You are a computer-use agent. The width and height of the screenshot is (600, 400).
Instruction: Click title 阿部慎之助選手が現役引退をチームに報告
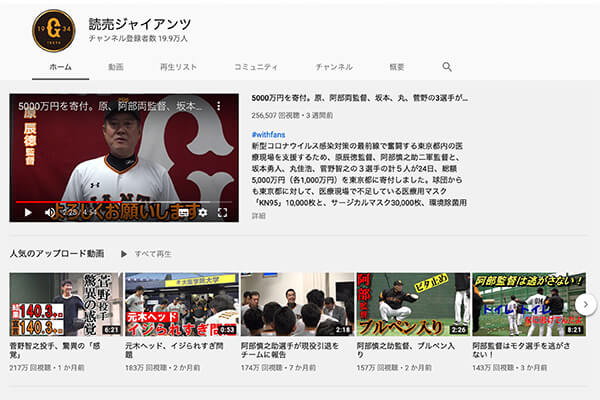click(x=290, y=350)
